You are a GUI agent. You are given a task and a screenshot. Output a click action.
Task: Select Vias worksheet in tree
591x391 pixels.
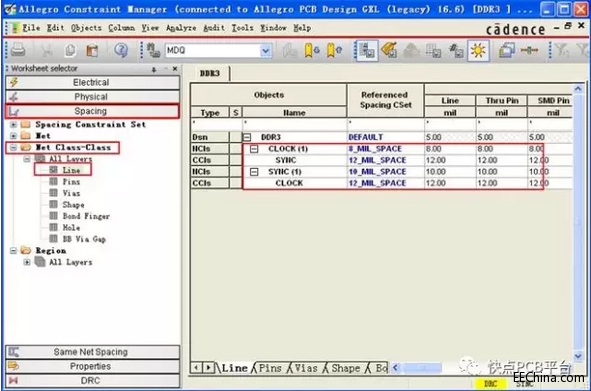(71, 193)
